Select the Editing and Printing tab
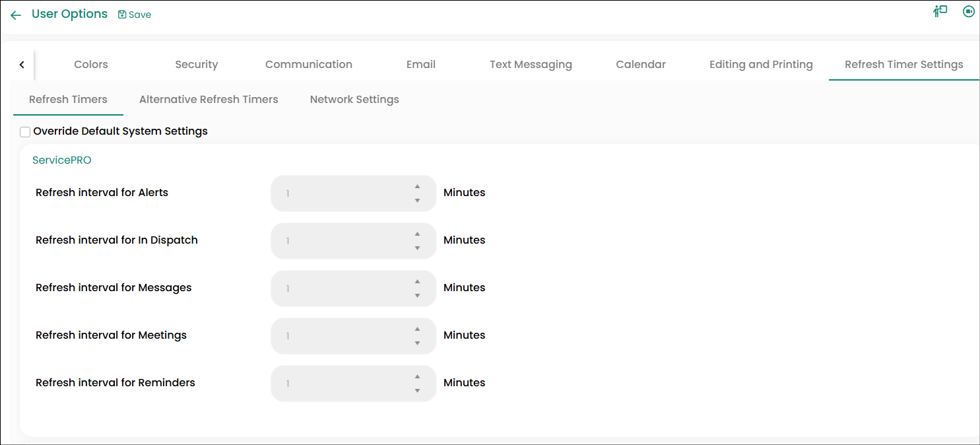The width and height of the screenshot is (980, 445). pyautogui.click(x=761, y=65)
